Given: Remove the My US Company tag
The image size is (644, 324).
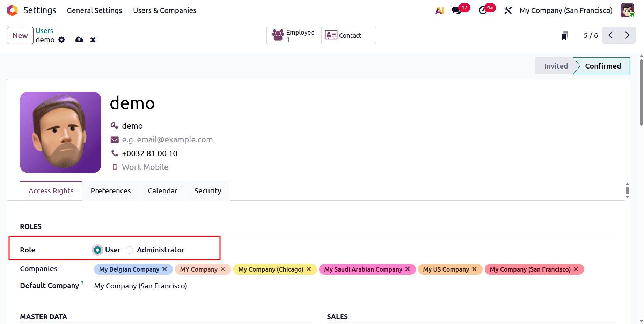Looking at the screenshot, I should tap(475, 269).
